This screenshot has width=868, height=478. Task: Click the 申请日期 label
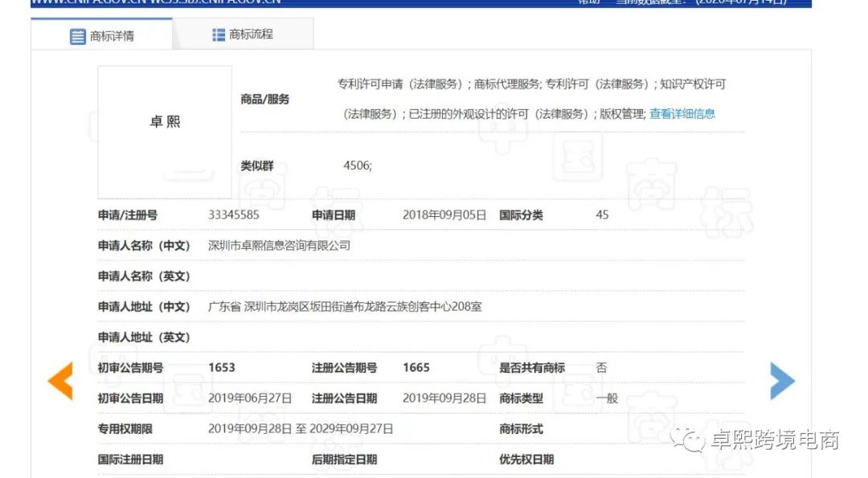click(x=334, y=215)
